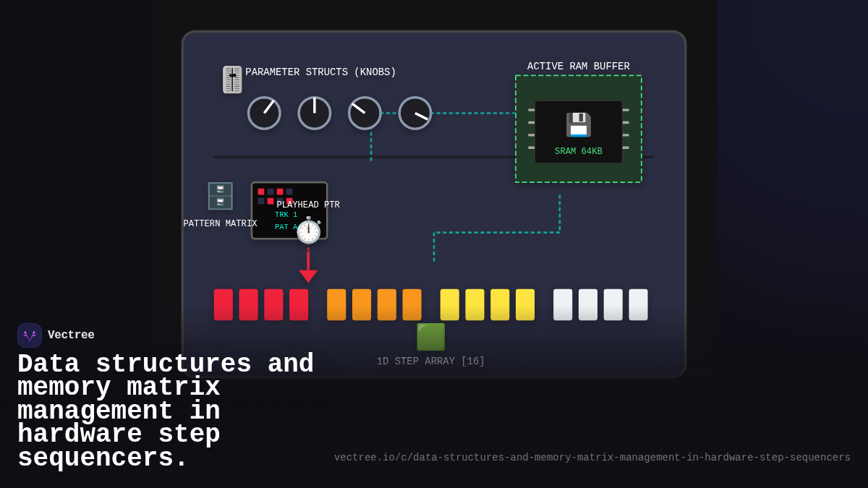Viewport: 868px width, 488px height.
Task: Click the sliders icon beside PARAMETER STRUCTS
Action: pyautogui.click(x=232, y=79)
